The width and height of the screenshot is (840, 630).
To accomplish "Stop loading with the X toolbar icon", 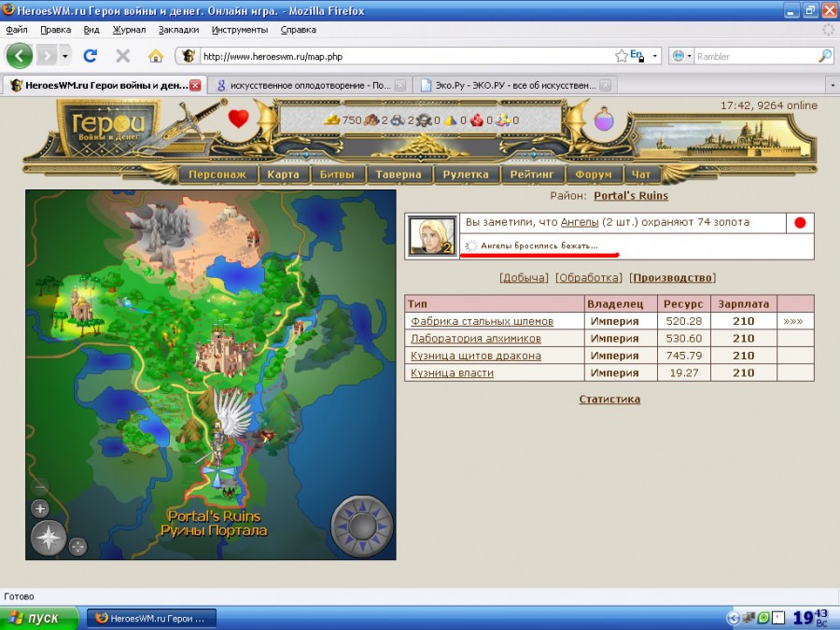I will pos(122,56).
